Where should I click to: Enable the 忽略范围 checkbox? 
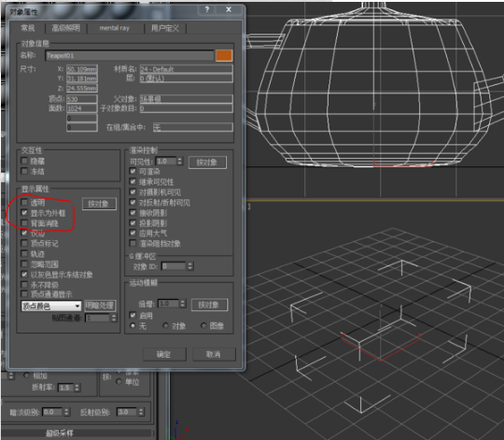point(24,264)
